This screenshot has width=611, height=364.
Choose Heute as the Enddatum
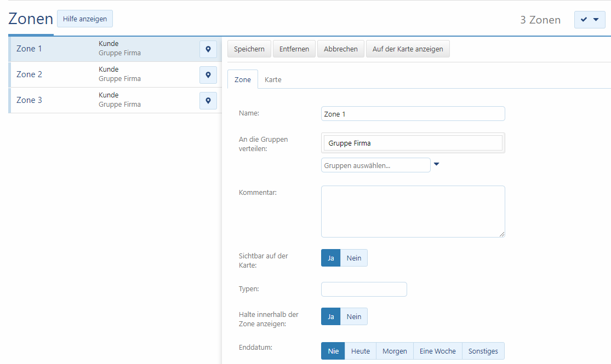click(361, 351)
